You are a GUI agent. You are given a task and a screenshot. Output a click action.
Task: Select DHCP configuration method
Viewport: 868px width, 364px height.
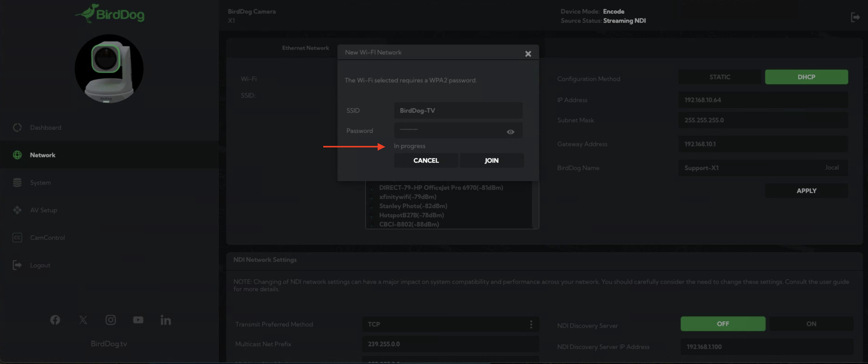point(806,77)
